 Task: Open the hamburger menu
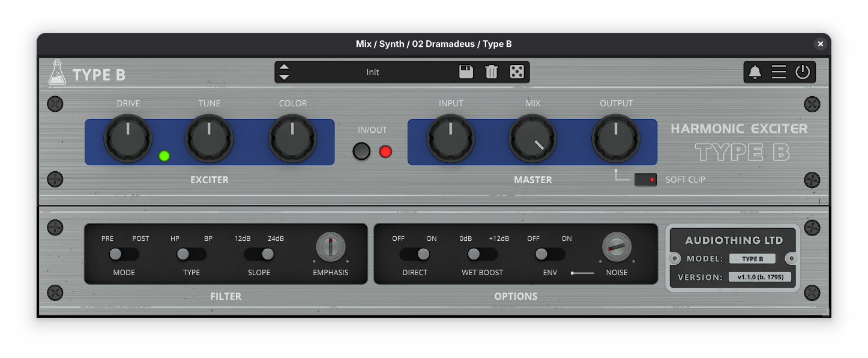coord(779,72)
